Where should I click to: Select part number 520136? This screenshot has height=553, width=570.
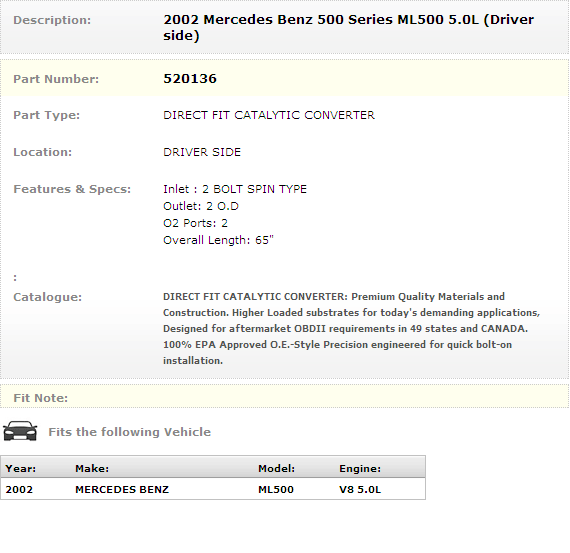point(190,79)
